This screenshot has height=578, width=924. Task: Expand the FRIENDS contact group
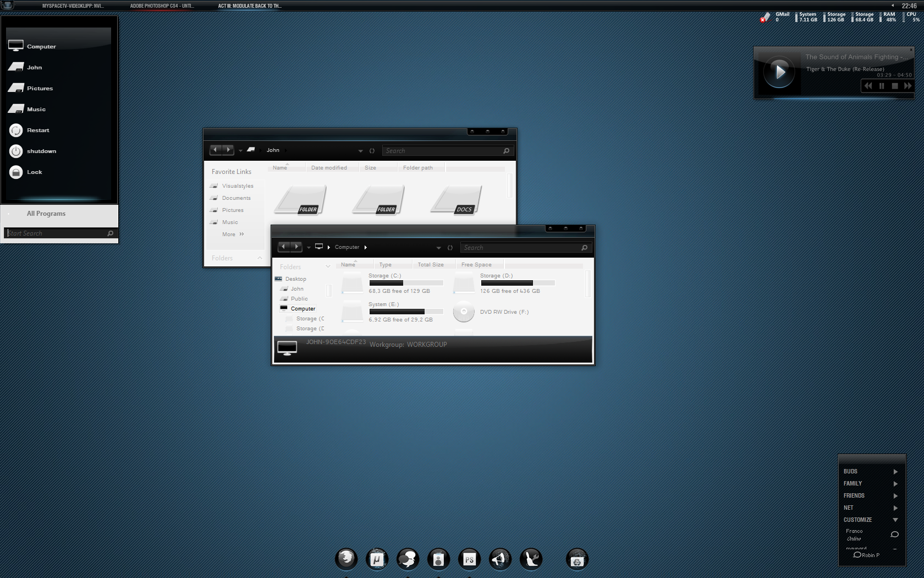(x=895, y=496)
